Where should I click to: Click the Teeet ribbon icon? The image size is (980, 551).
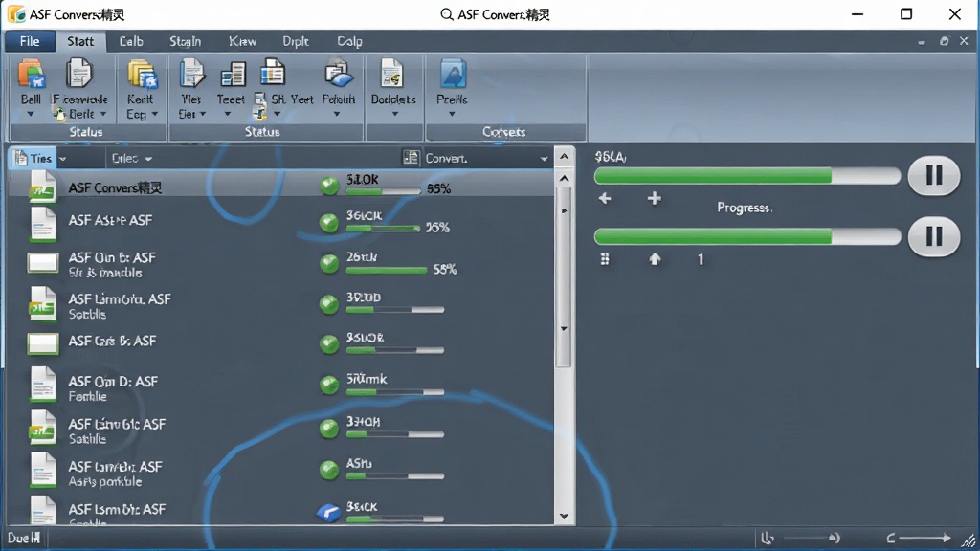(x=233, y=75)
